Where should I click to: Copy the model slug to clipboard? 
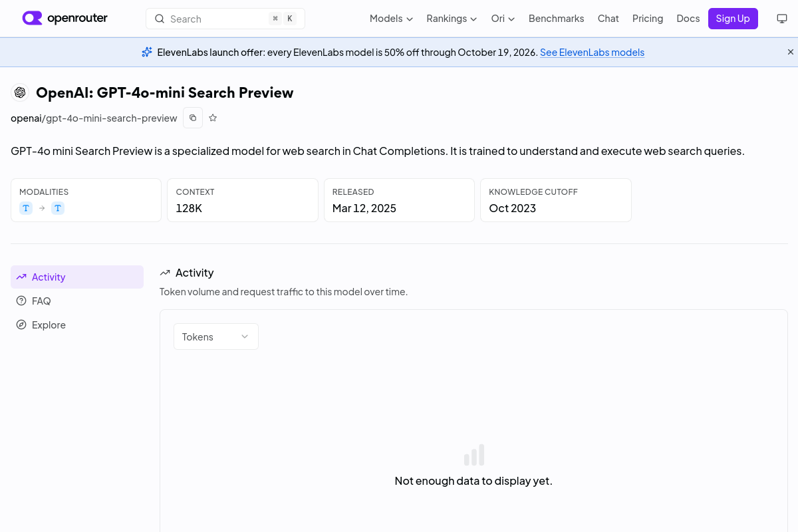coord(193,118)
